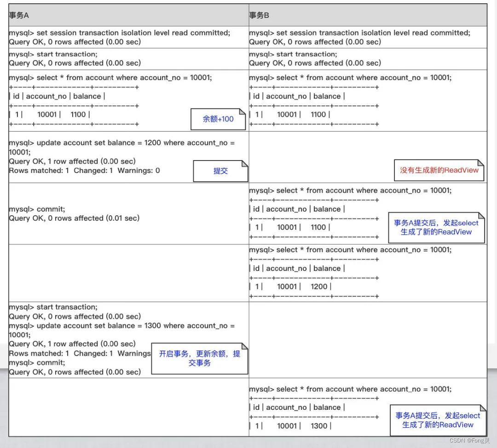Click the red 没有生成新的ReadView note
This screenshot has width=497, height=448.
coord(439,171)
